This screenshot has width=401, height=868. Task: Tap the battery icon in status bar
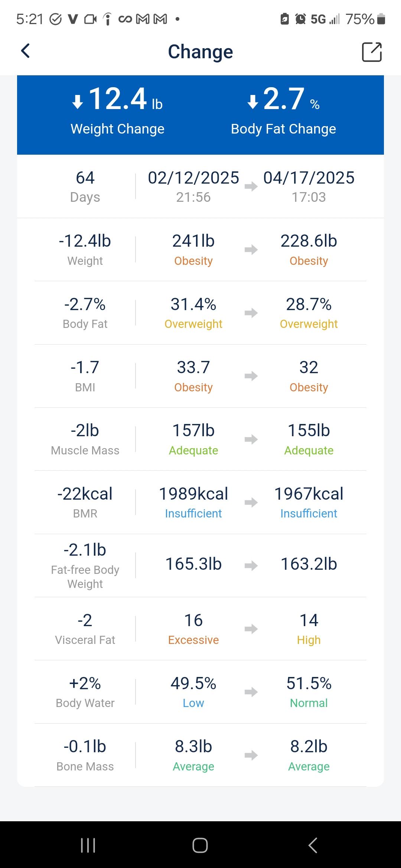[x=381, y=19]
